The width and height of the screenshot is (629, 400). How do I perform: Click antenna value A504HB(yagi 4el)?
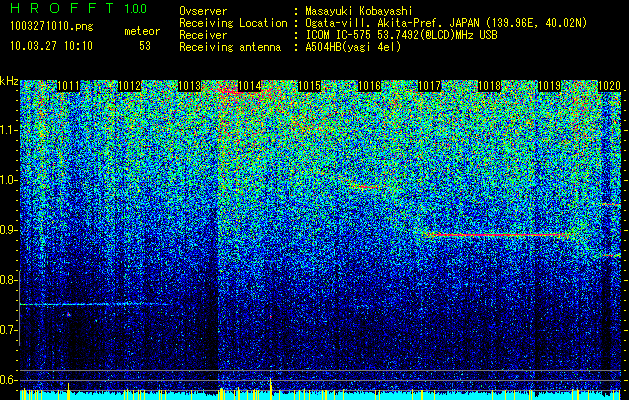point(353,47)
